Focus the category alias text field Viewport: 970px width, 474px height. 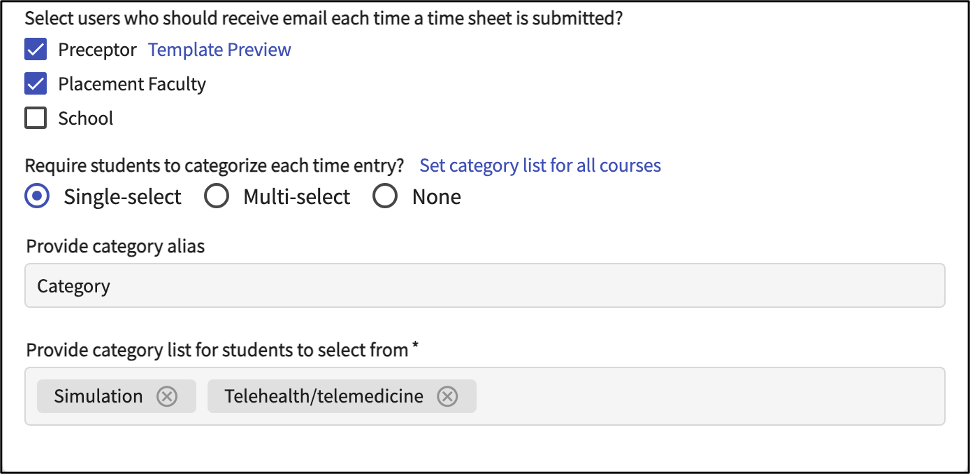[484, 286]
